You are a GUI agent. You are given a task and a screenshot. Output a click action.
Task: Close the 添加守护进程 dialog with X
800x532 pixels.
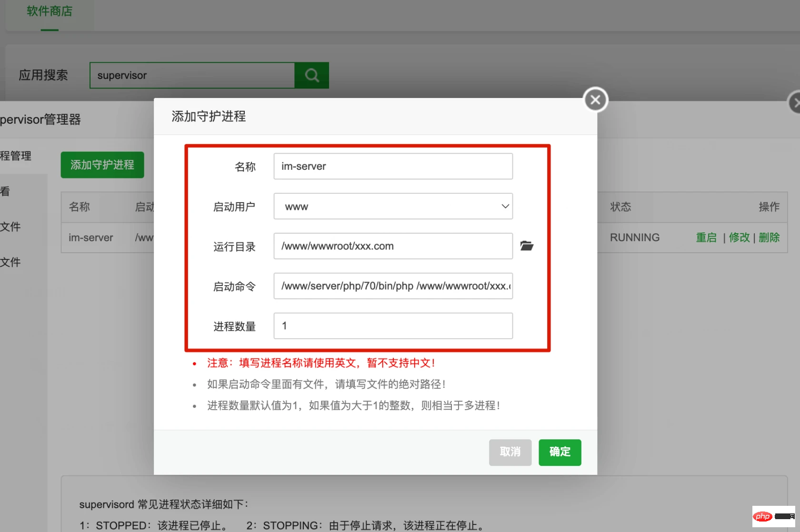tap(595, 100)
